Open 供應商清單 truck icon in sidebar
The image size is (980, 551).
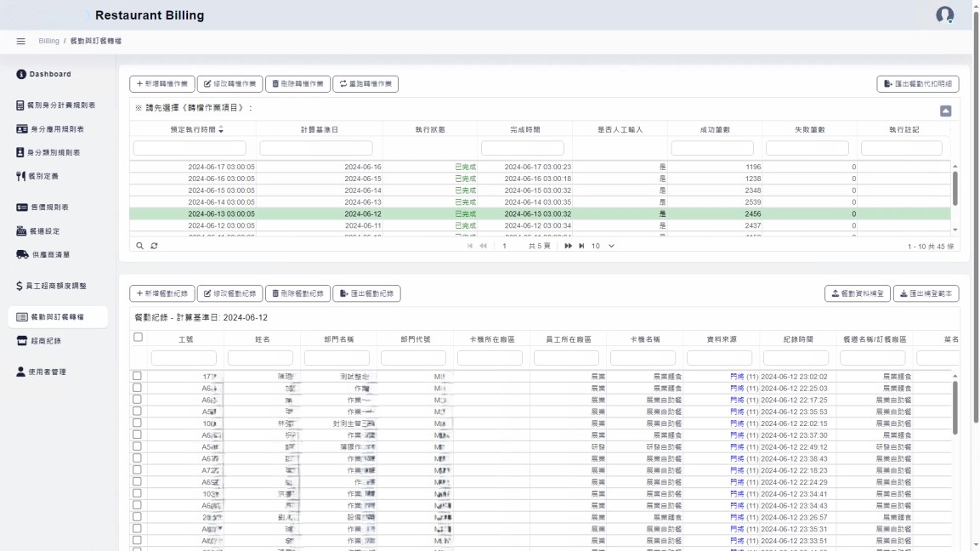pyautogui.click(x=22, y=254)
